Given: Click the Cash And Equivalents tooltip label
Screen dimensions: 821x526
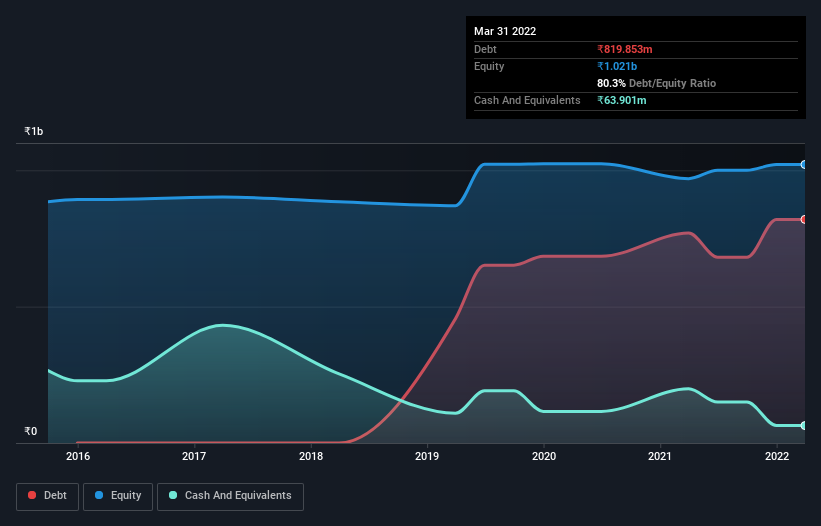Looking at the screenshot, I should (x=527, y=100).
